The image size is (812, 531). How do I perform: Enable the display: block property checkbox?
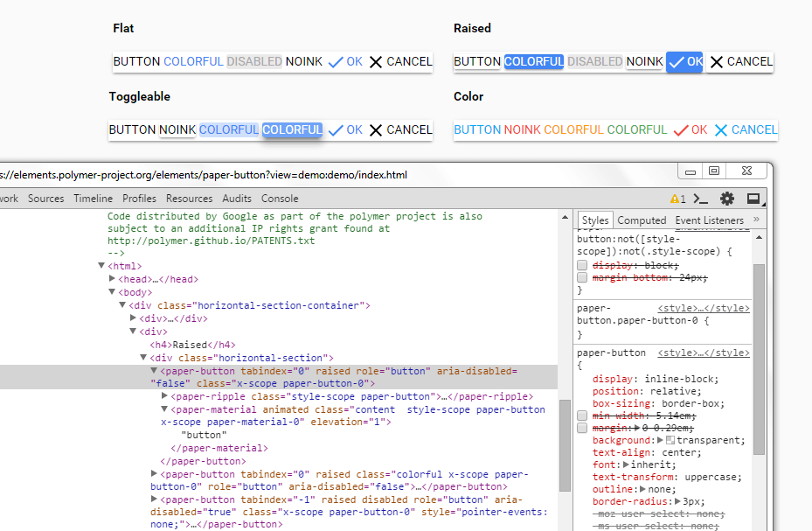[x=582, y=264]
